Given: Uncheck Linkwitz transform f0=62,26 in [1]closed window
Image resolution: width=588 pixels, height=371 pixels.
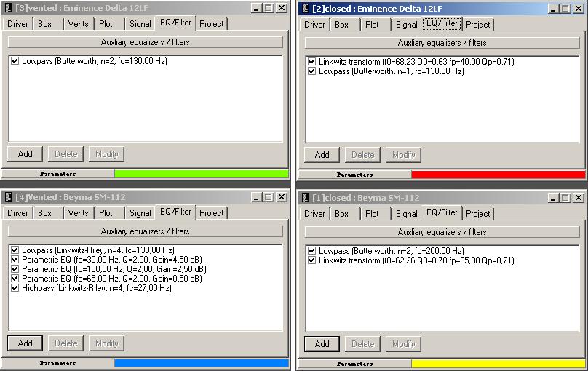Looking at the screenshot, I should coord(311,260).
